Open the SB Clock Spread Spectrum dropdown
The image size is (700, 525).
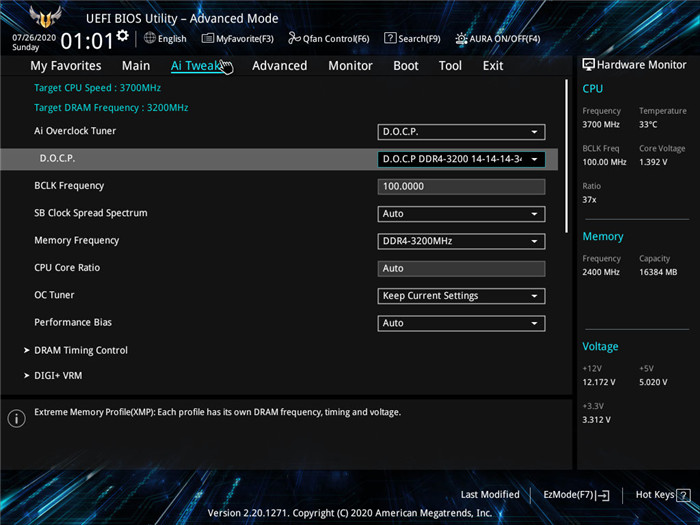click(x=461, y=214)
